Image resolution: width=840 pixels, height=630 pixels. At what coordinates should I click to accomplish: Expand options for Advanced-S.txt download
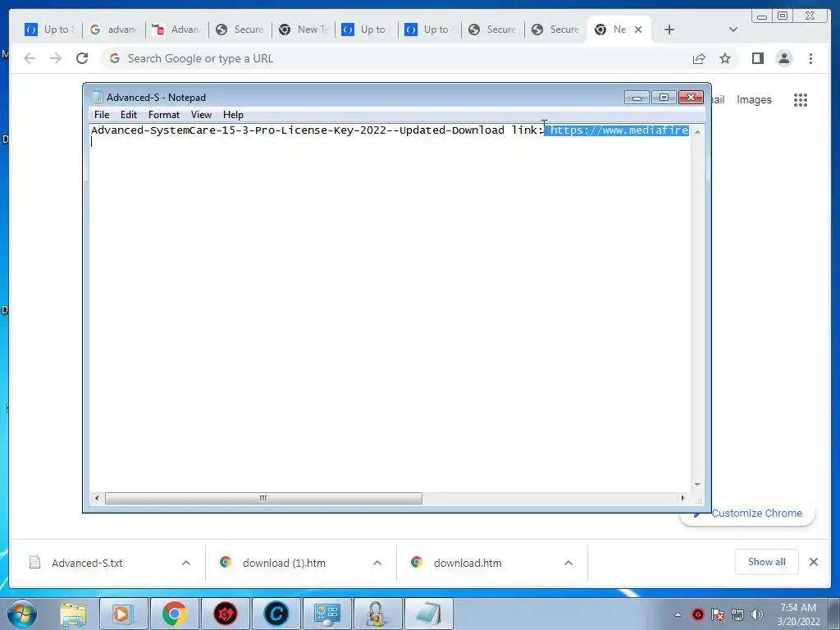186,563
